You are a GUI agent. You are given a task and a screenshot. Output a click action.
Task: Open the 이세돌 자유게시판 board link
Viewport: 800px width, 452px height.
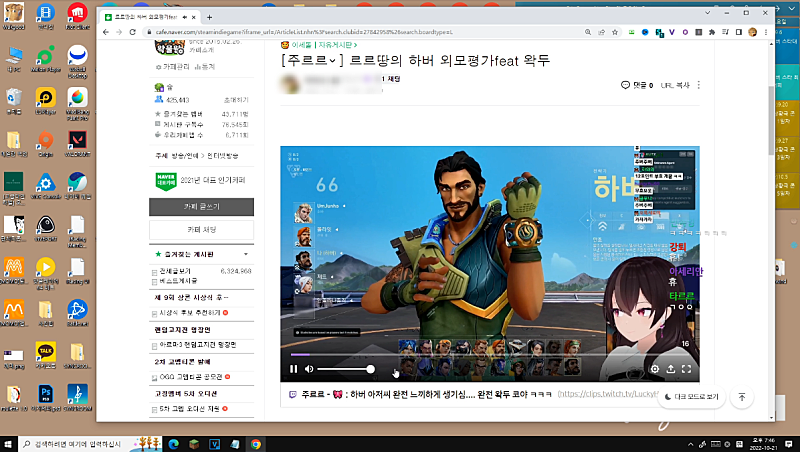tap(324, 45)
